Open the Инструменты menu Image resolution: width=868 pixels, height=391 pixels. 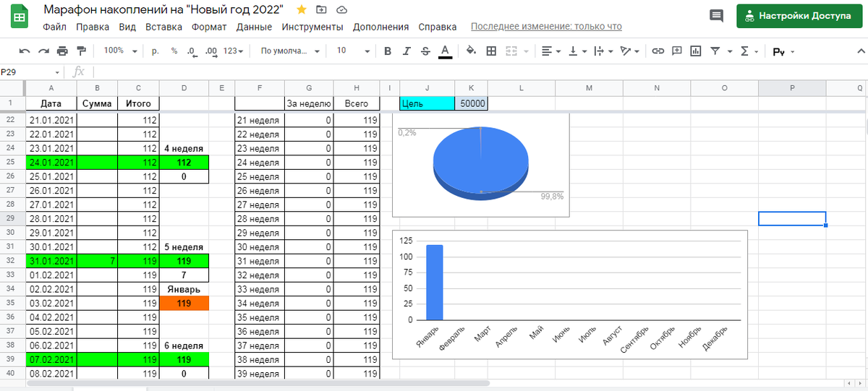[x=312, y=27]
